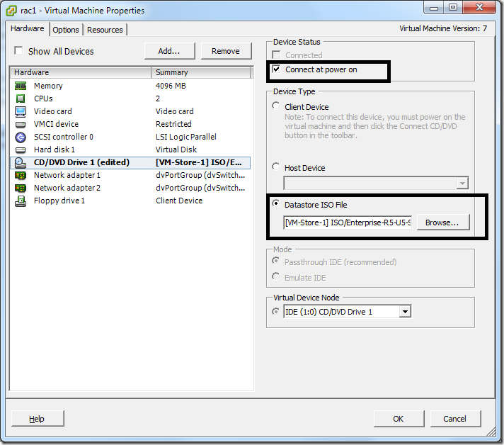Toggle the Show All Devices checkbox
The height and width of the screenshot is (445, 504).
point(18,51)
